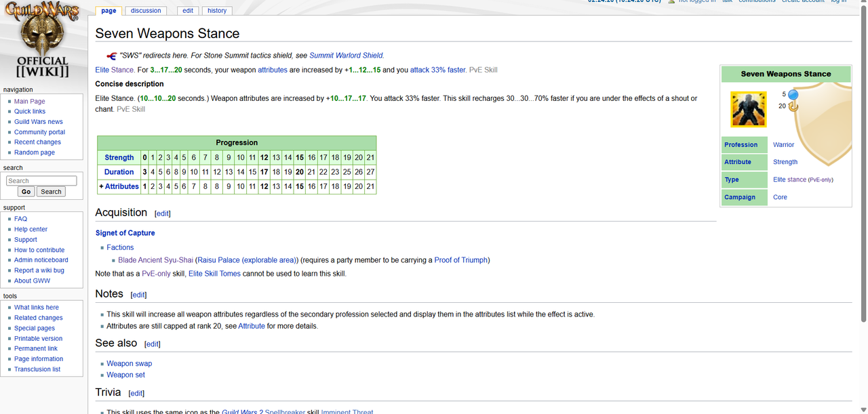Click Profession label in infobox

click(x=741, y=145)
